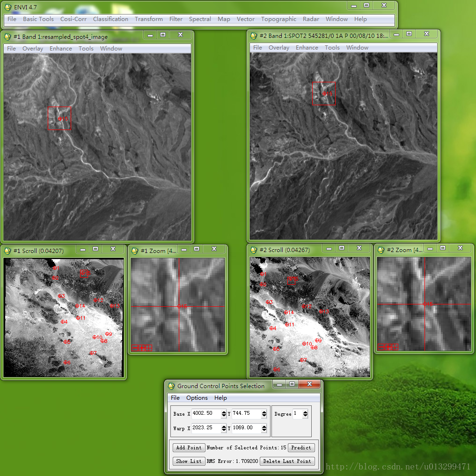Click Warp X field showing 2023.25
Image resolution: width=476 pixels, height=476 pixels.
[206, 428]
